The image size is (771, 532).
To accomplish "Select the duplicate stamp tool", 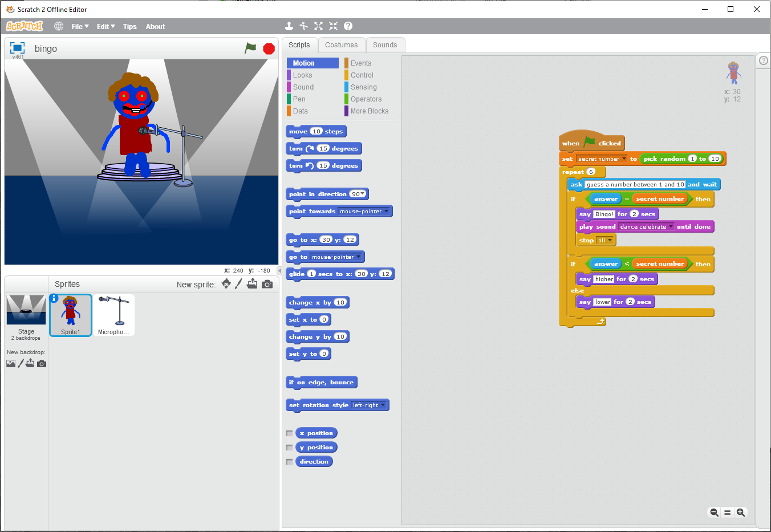I will coord(289,26).
